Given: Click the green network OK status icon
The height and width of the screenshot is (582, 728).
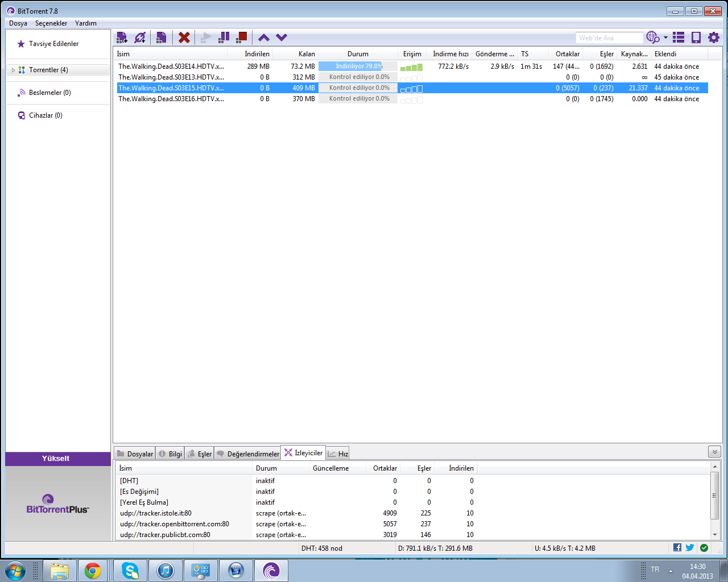Looking at the screenshot, I should coord(704,548).
